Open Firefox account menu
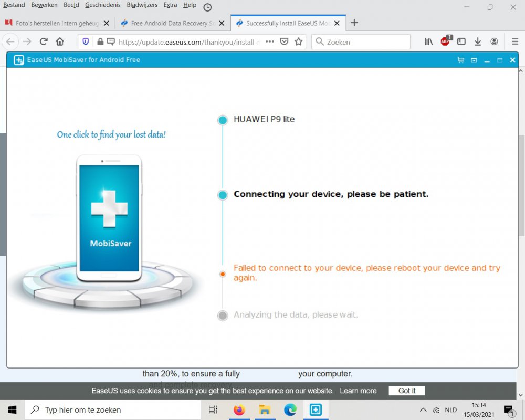Image resolution: width=525 pixels, height=420 pixels. [494, 41]
